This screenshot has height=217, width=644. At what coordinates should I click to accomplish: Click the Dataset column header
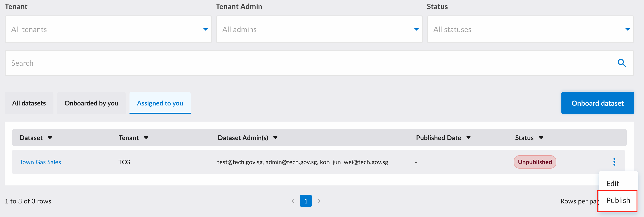coord(31,137)
